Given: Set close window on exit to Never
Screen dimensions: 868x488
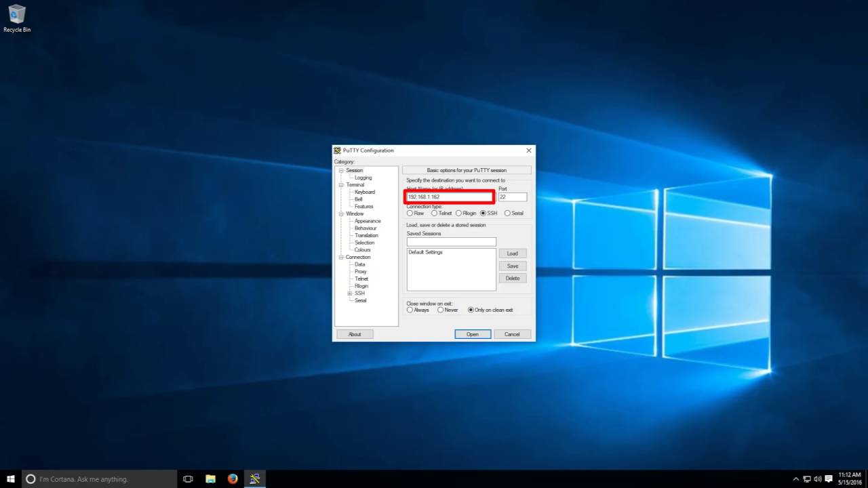Looking at the screenshot, I should pyautogui.click(x=448, y=310).
